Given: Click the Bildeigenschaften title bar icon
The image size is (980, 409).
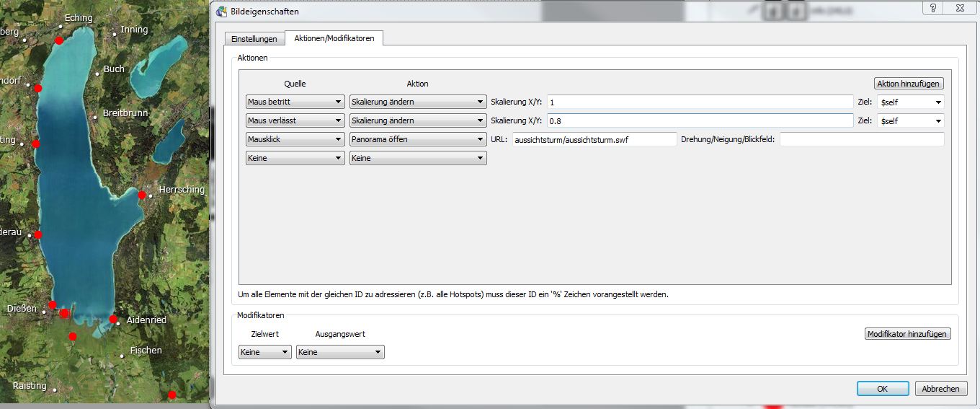Looking at the screenshot, I should click(221, 12).
